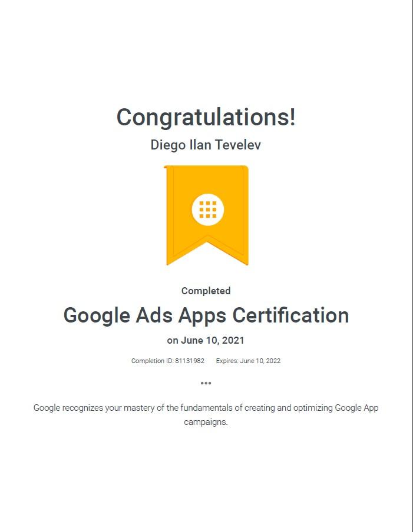
Task: Click Expires: June 10, 2022 text
Action: point(248,361)
